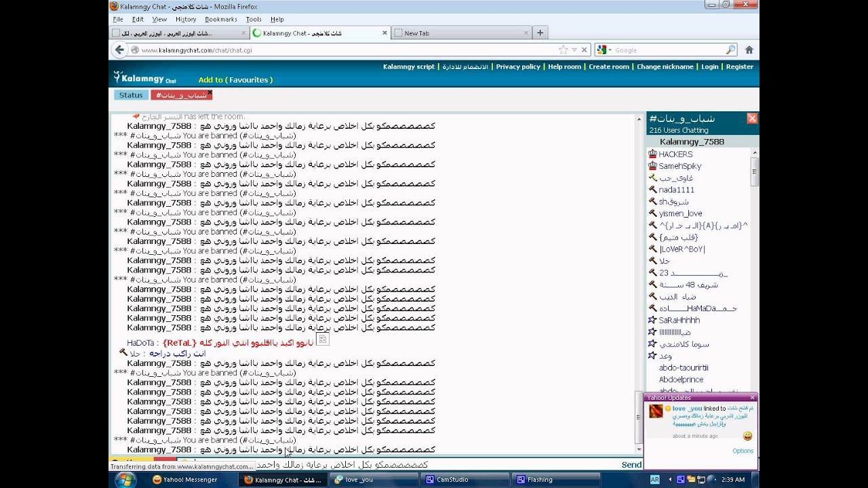
Task: Click the Arabic join administration link
Action: tap(465, 66)
